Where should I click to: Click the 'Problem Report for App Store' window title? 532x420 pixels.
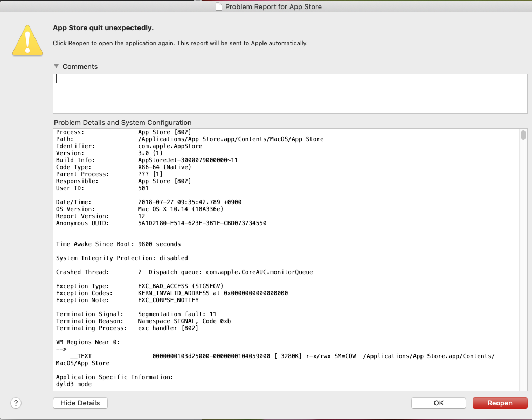[273, 7]
